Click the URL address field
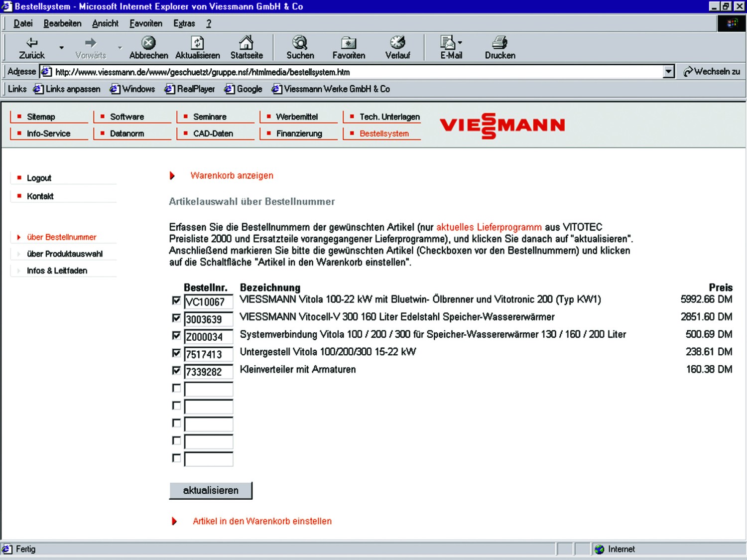Image resolution: width=747 pixels, height=560 pixels. 357,72
